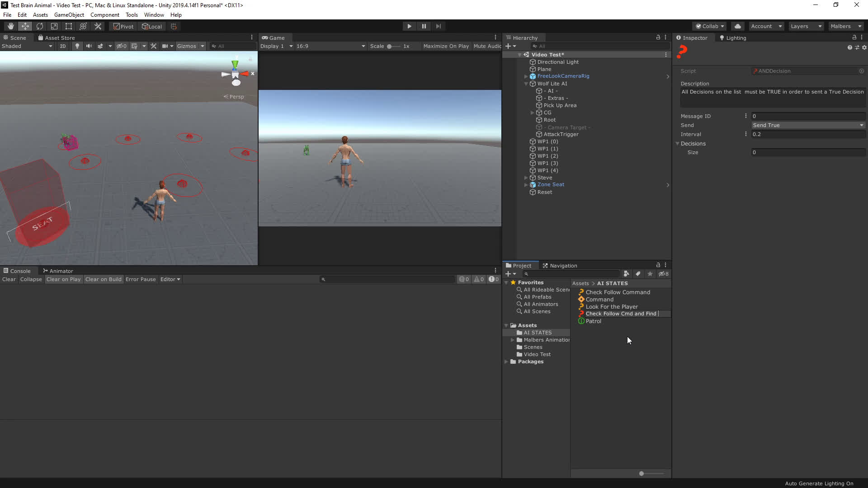Enable 2D mode in Scene view
868x488 pixels.
coord(62,46)
